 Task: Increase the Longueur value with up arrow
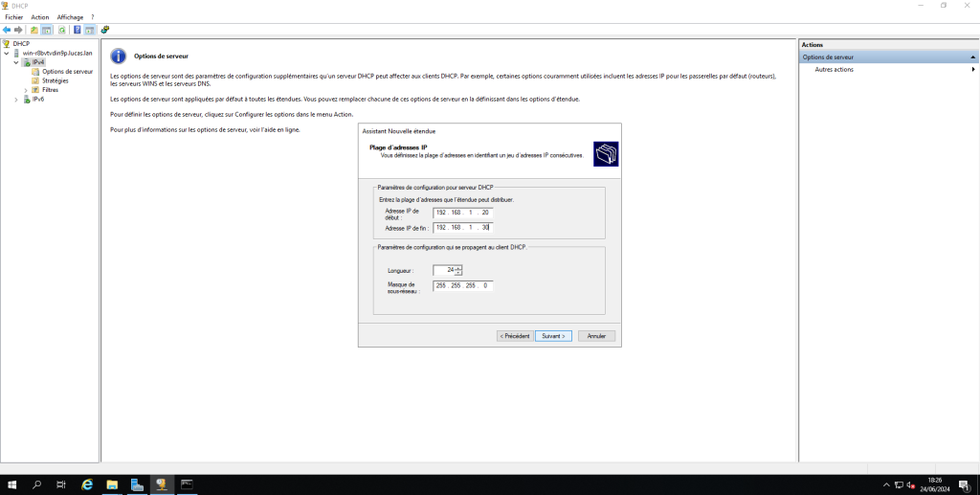(x=458, y=268)
